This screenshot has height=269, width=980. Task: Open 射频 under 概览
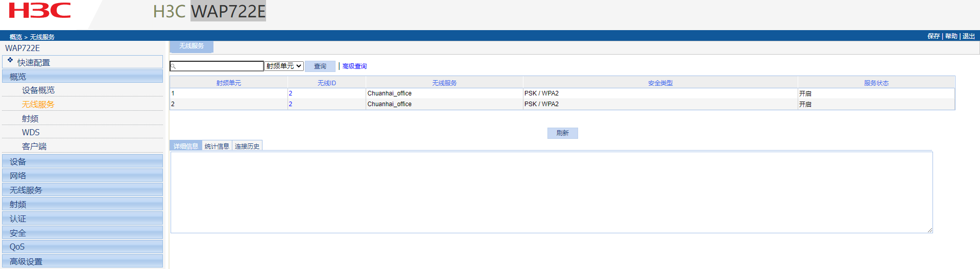pyautogui.click(x=30, y=118)
